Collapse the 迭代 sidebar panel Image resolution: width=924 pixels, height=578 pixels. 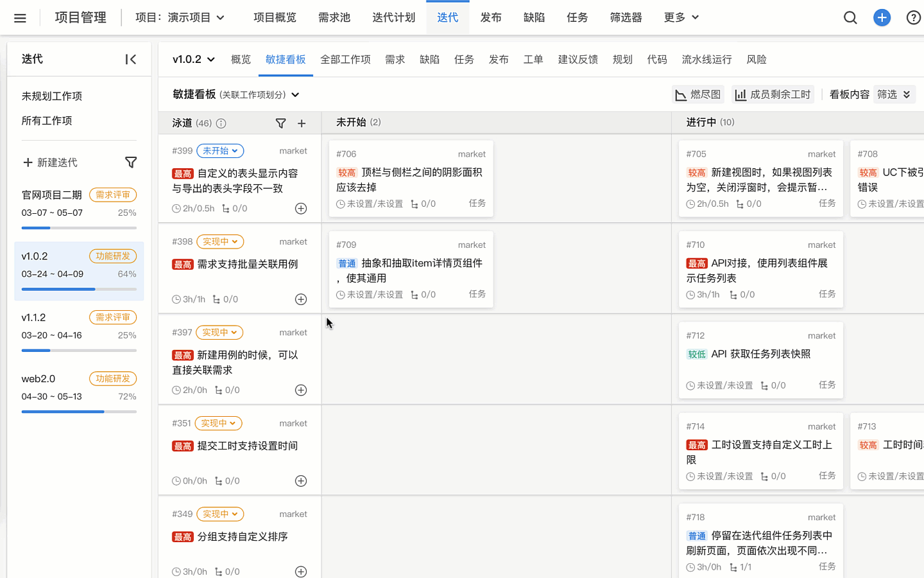tap(130, 59)
